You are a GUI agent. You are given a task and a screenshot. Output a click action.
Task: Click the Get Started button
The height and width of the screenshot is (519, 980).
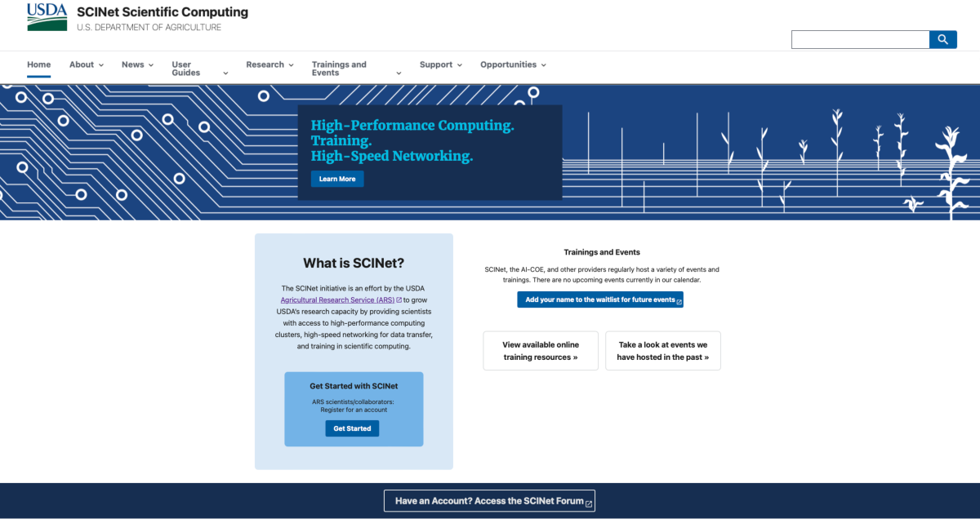[x=352, y=428]
